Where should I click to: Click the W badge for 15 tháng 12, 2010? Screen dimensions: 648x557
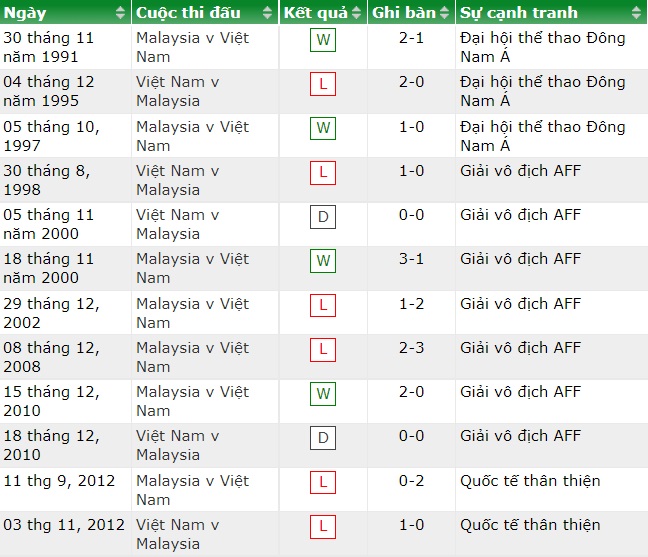click(x=323, y=393)
